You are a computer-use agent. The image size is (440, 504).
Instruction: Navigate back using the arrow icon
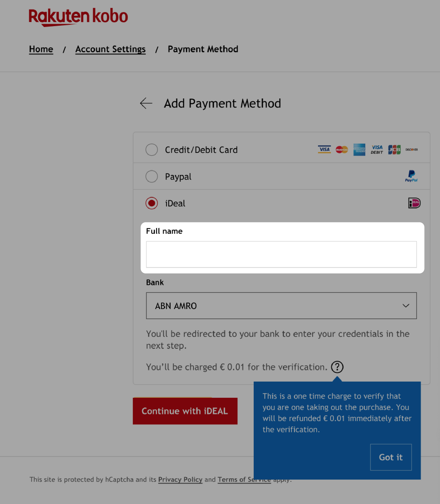pyautogui.click(x=146, y=103)
